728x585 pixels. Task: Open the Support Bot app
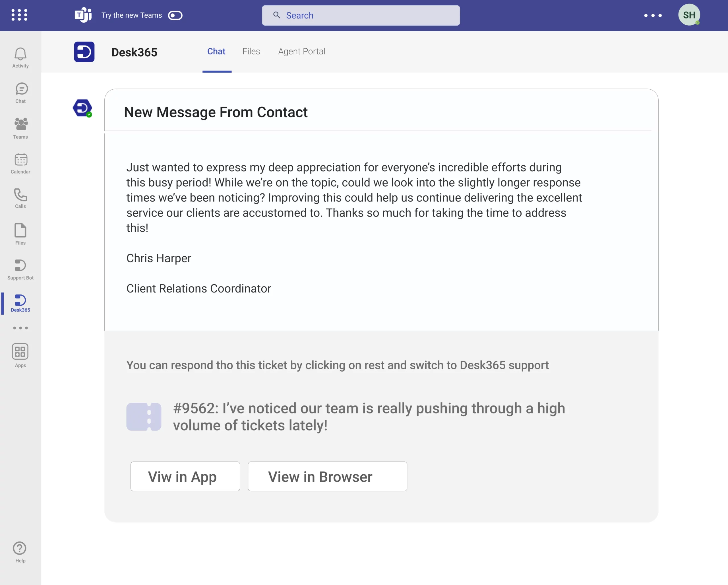(20, 269)
